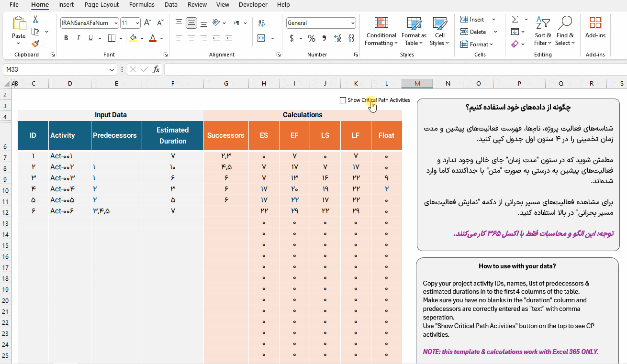Toggle Middle Align vertical alignment
Image resolution: width=627 pixels, height=364 pixels.
[x=191, y=22]
